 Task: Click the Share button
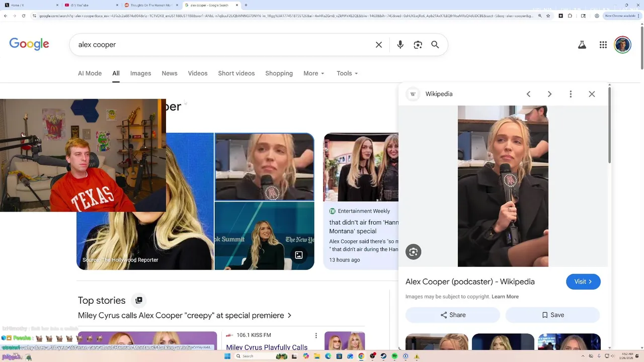(x=453, y=315)
